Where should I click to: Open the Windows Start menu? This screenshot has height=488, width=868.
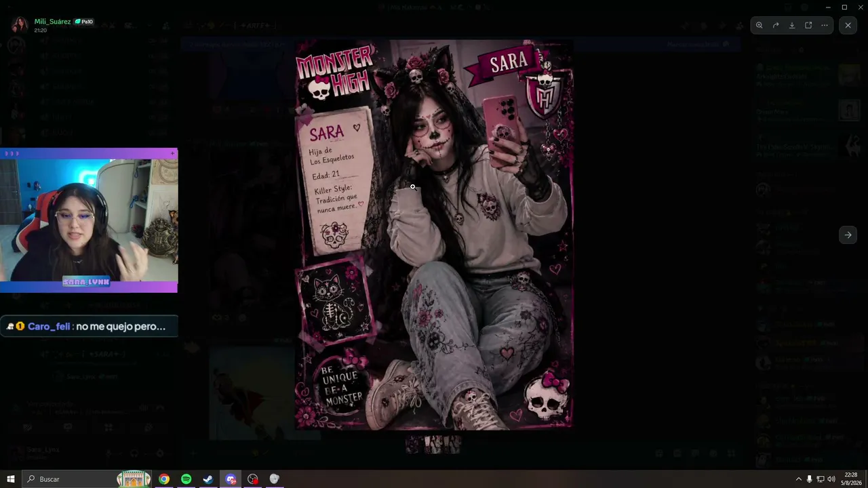(11, 479)
